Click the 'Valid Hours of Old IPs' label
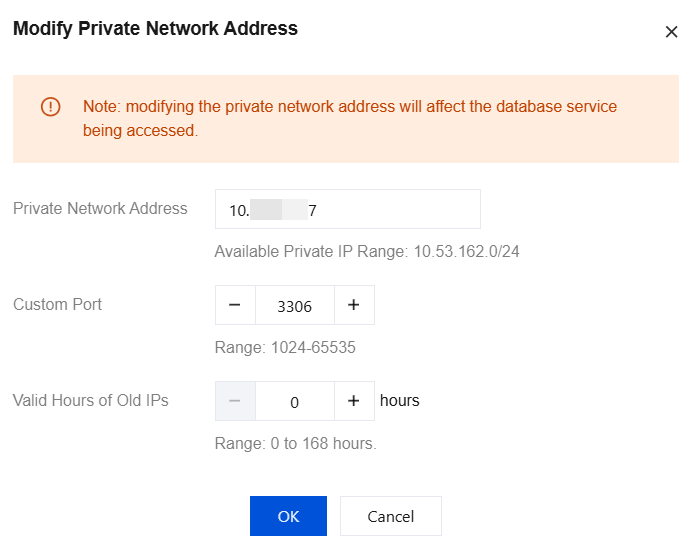Viewport: 691px width, 542px height. [x=91, y=401]
